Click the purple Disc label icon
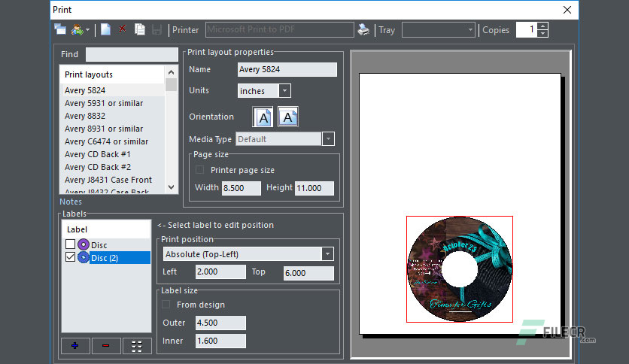The image size is (629, 364). tap(84, 244)
